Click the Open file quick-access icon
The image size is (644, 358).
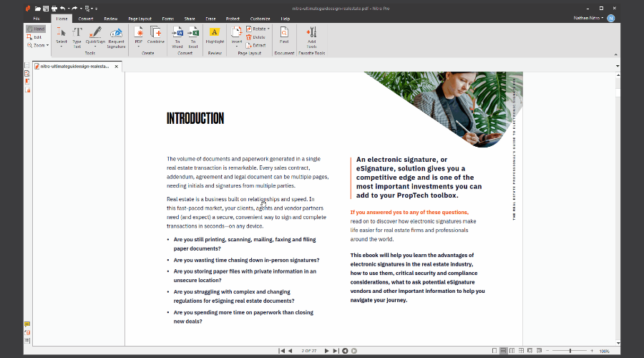(38, 8)
